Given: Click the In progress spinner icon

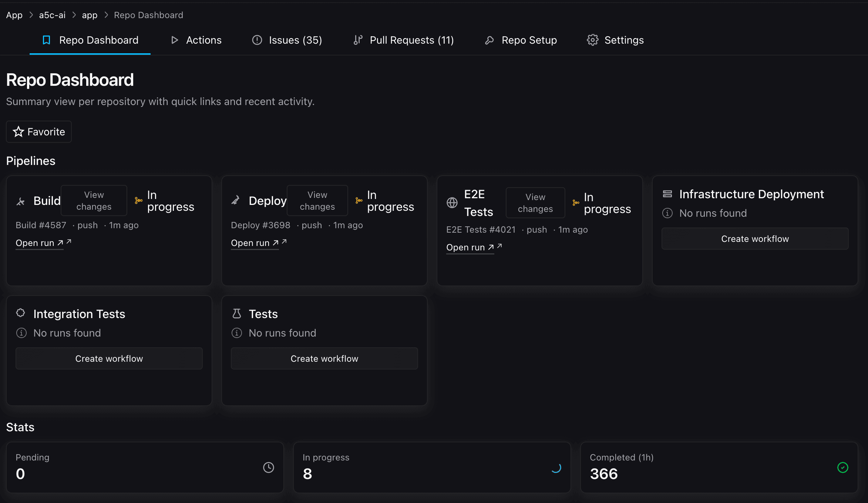Looking at the screenshot, I should click(x=556, y=467).
